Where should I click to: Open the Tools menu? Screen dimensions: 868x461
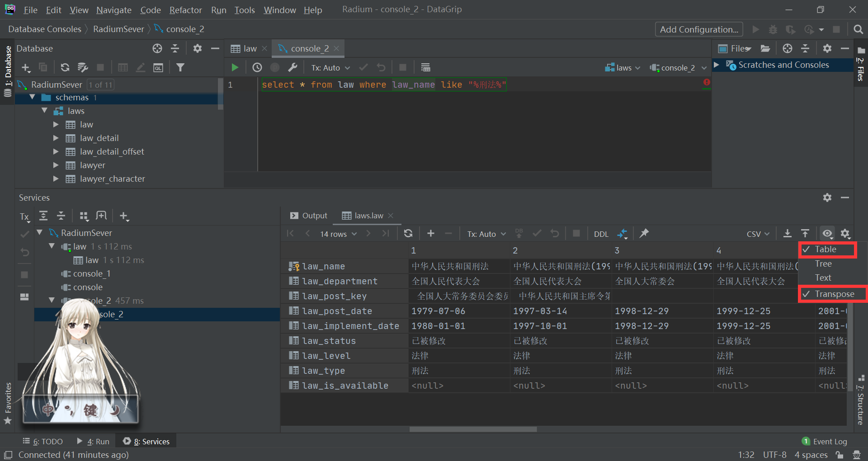[x=245, y=10]
